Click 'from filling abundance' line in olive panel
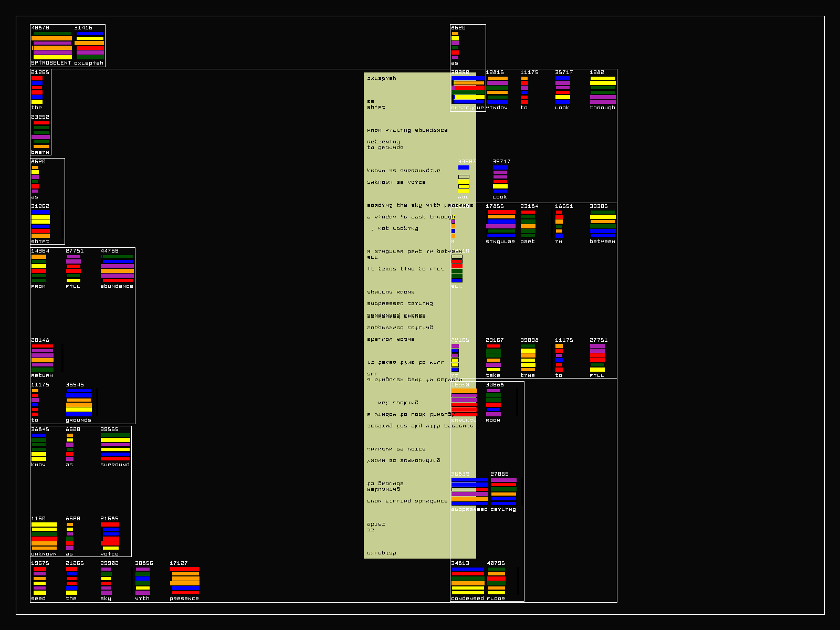The image size is (840, 630). pos(407,130)
